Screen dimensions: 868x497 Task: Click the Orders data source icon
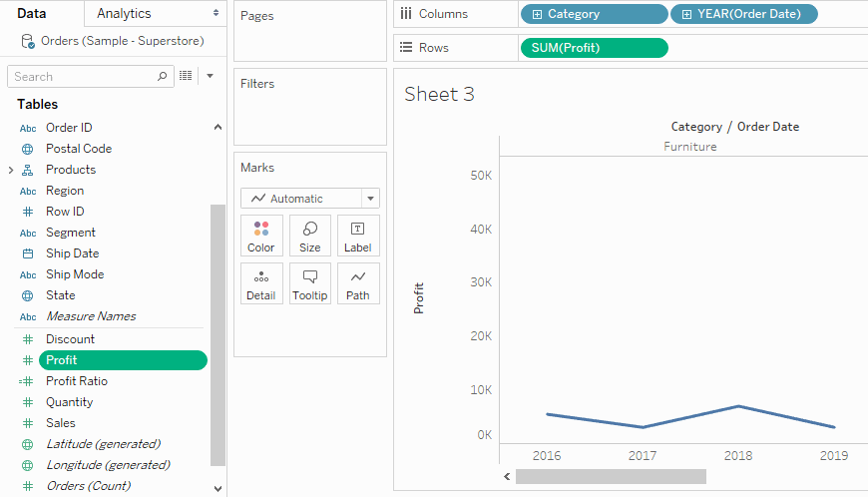tap(28, 41)
